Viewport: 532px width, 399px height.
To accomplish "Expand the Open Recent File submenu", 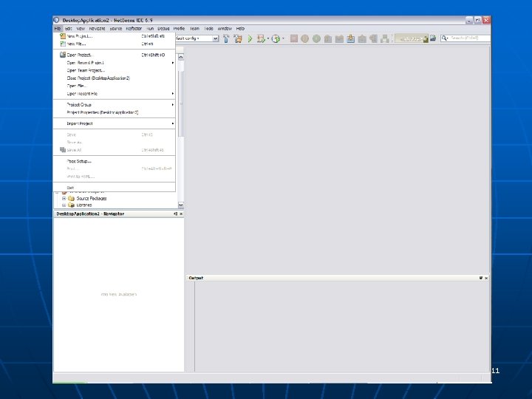I will (x=114, y=94).
